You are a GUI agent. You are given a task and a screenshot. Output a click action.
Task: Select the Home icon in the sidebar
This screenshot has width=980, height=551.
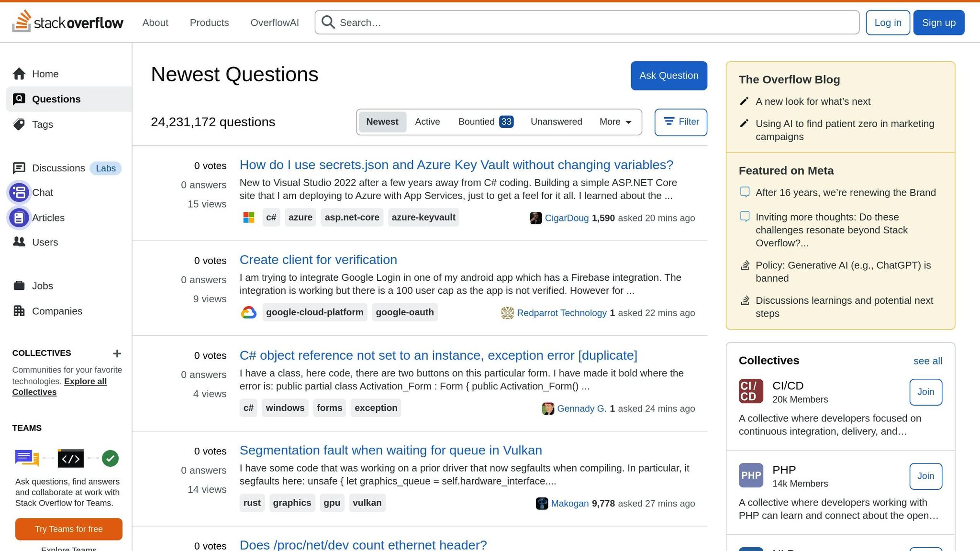tap(20, 74)
